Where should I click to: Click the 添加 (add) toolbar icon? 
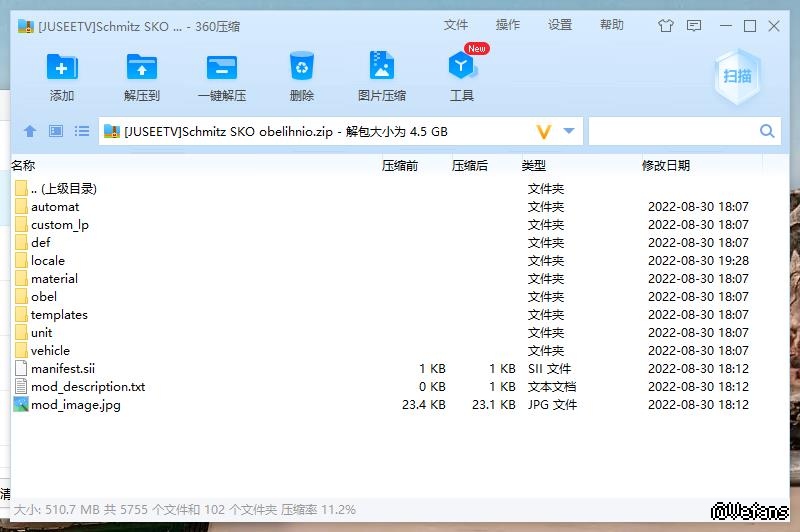[x=62, y=67]
